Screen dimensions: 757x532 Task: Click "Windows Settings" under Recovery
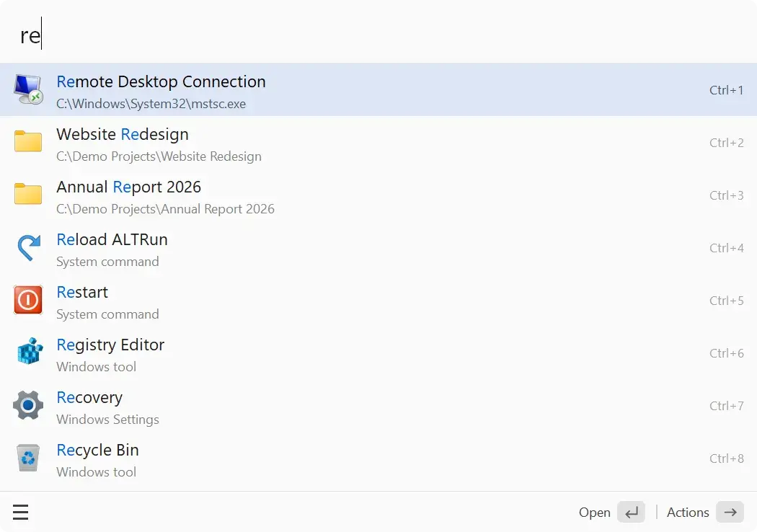pos(107,420)
